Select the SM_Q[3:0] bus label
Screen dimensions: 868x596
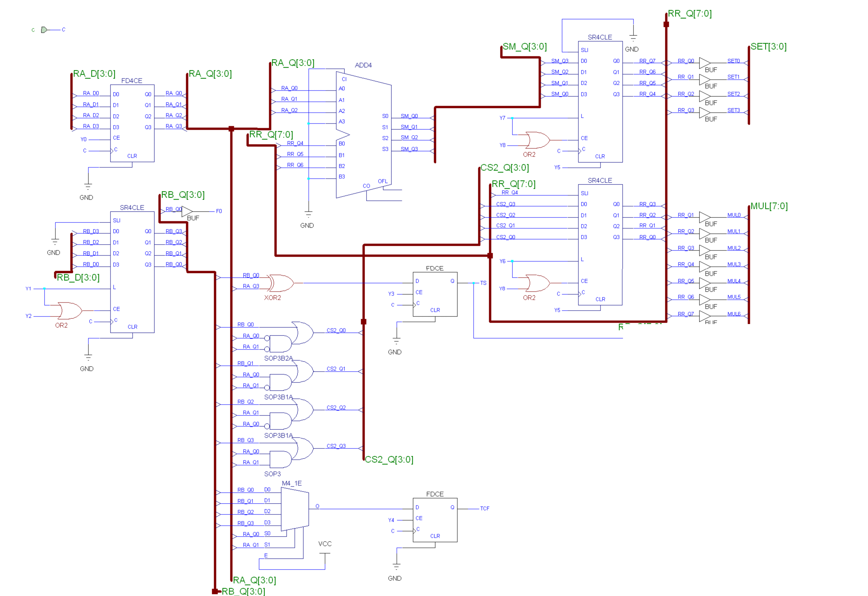click(x=524, y=47)
